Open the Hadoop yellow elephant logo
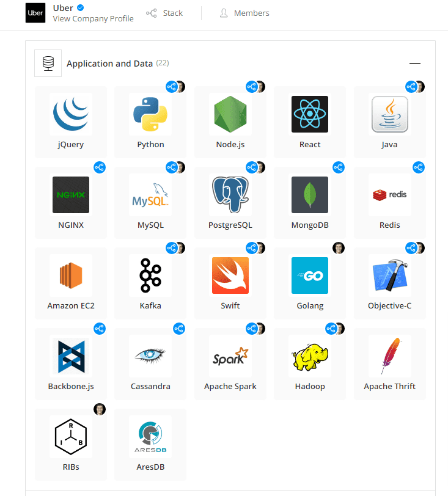Image resolution: width=448 pixels, height=496 pixels. (x=310, y=356)
